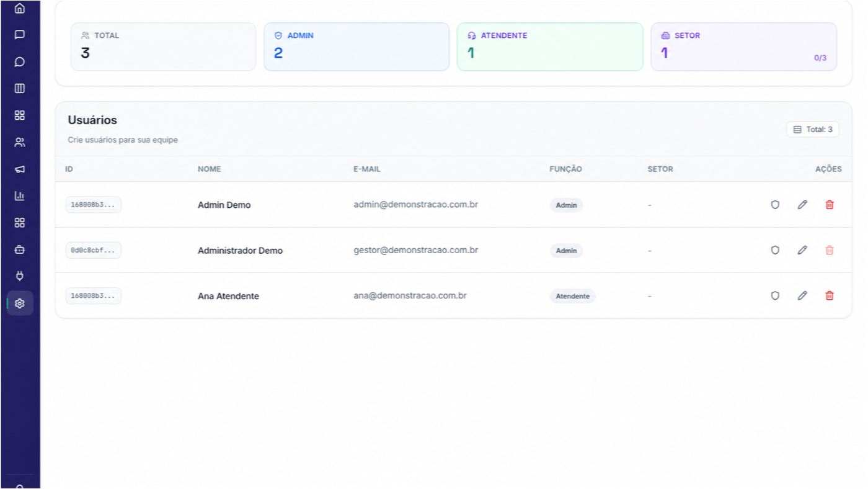Click the shield icon for Administrador Demo
The width and height of the screenshot is (868, 489).
[775, 250]
